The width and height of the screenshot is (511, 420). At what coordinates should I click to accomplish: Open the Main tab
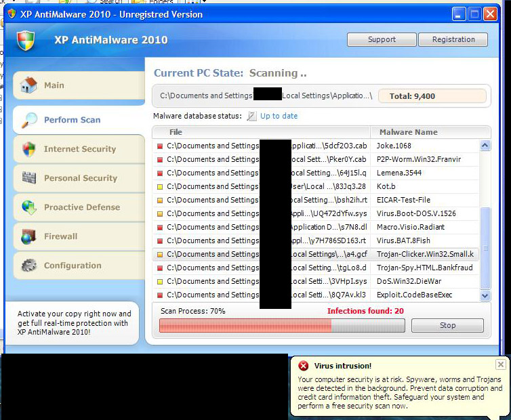coord(79,85)
